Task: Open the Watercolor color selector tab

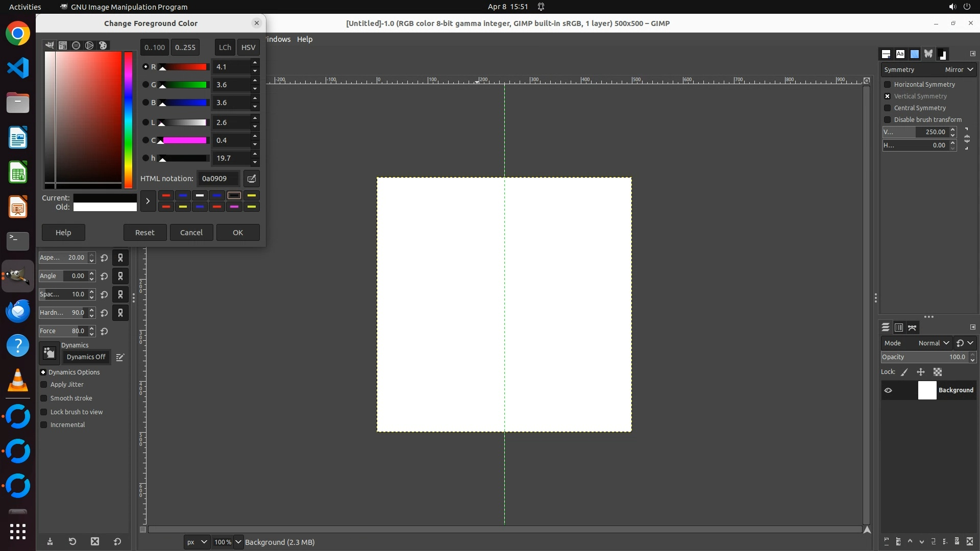Action: (x=76, y=45)
